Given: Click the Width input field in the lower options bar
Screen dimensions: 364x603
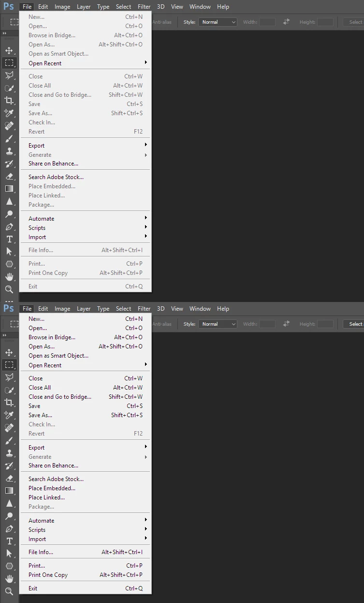Looking at the screenshot, I should pos(267,324).
